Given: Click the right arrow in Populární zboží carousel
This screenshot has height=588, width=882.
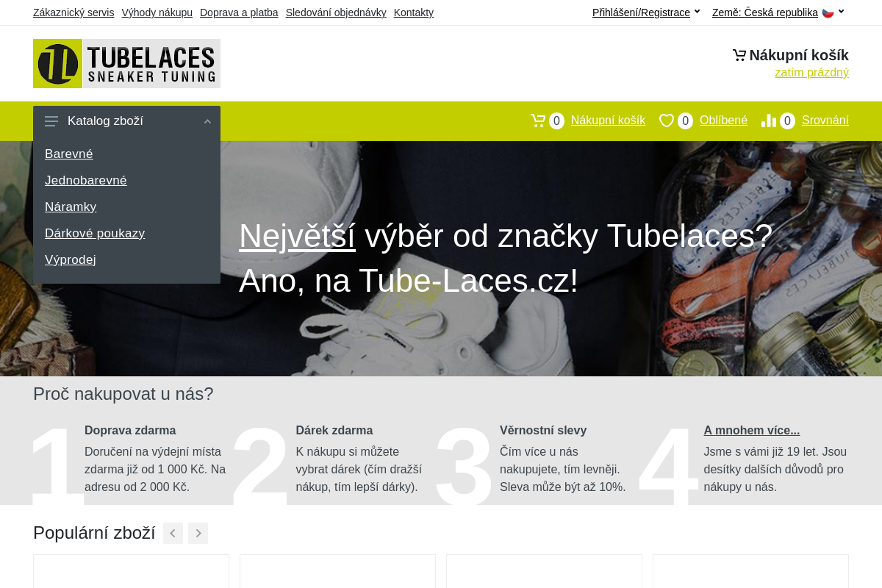Looking at the screenshot, I should point(198,533).
